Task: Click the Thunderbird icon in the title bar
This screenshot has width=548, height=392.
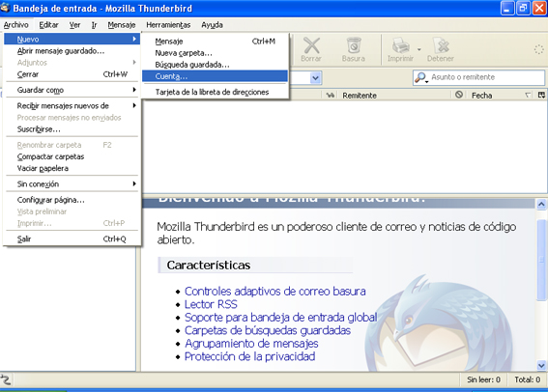Action: [x=5, y=8]
